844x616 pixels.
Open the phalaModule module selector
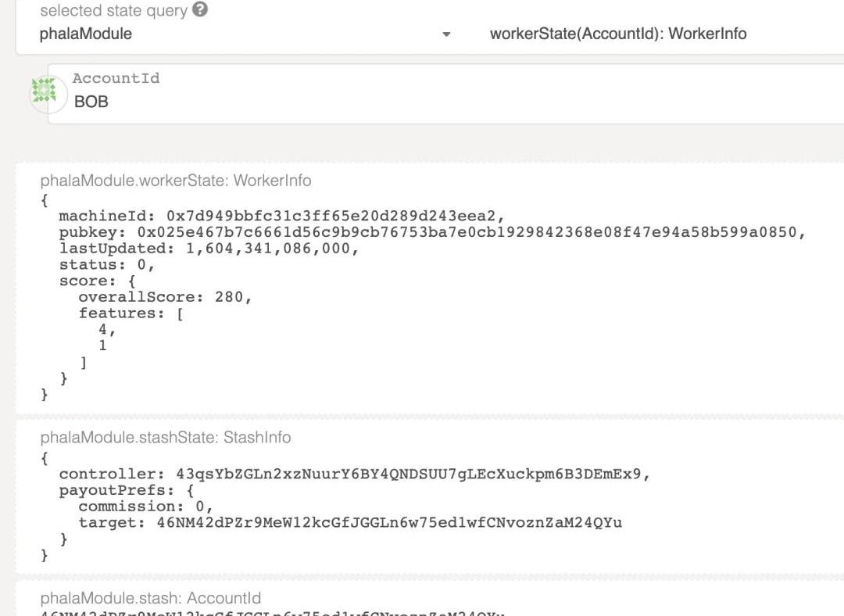click(x=234, y=34)
